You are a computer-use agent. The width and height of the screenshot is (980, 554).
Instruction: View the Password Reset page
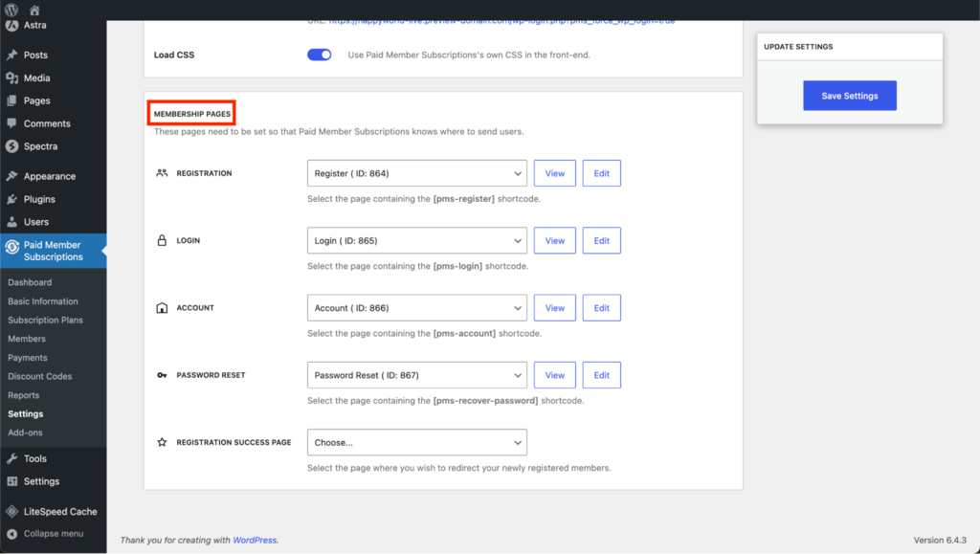[554, 374]
